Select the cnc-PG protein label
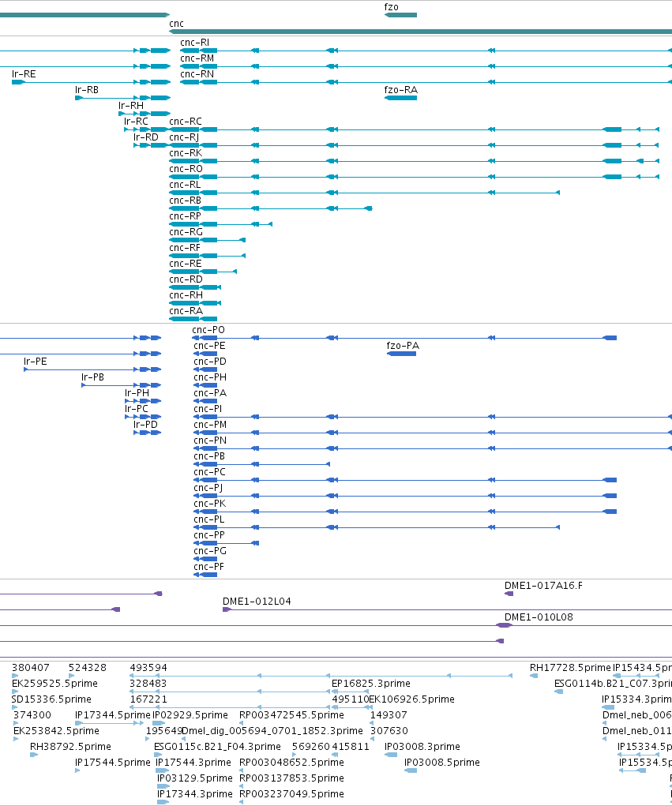The height and width of the screenshot is (806, 672). coord(210,551)
